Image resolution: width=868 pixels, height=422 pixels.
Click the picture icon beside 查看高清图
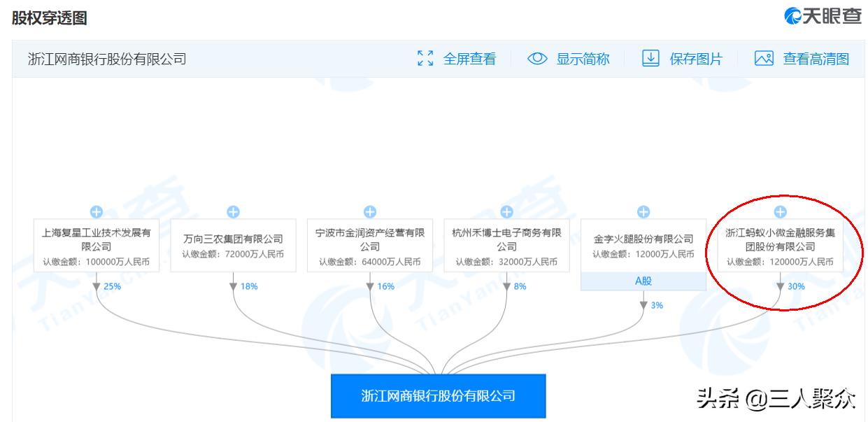[764, 59]
